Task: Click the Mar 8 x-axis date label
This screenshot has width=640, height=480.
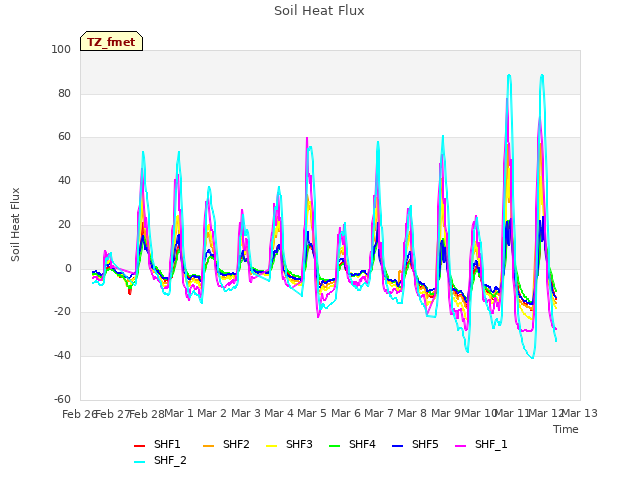Action: pyautogui.click(x=412, y=413)
